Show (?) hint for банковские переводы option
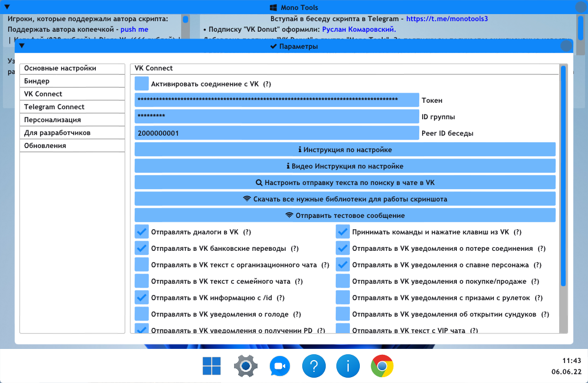The width and height of the screenshot is (588, 383). click(295, 248)
